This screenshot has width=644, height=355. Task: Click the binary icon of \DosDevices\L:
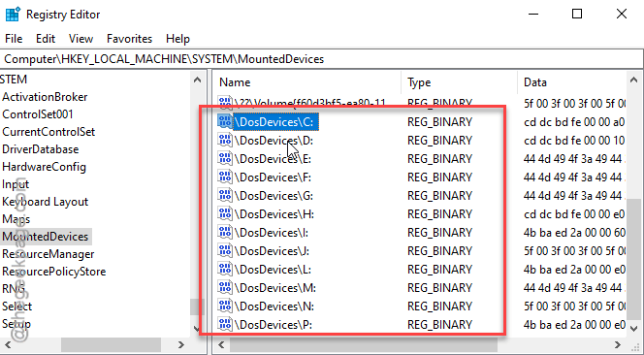pyautogui.click(x=225, y=269)
